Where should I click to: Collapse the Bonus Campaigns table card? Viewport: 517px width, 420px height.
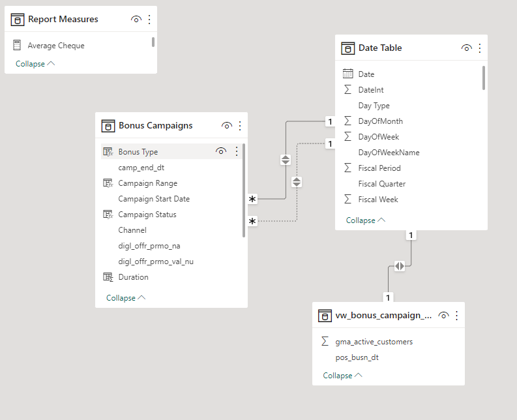(x=126, y=298)
